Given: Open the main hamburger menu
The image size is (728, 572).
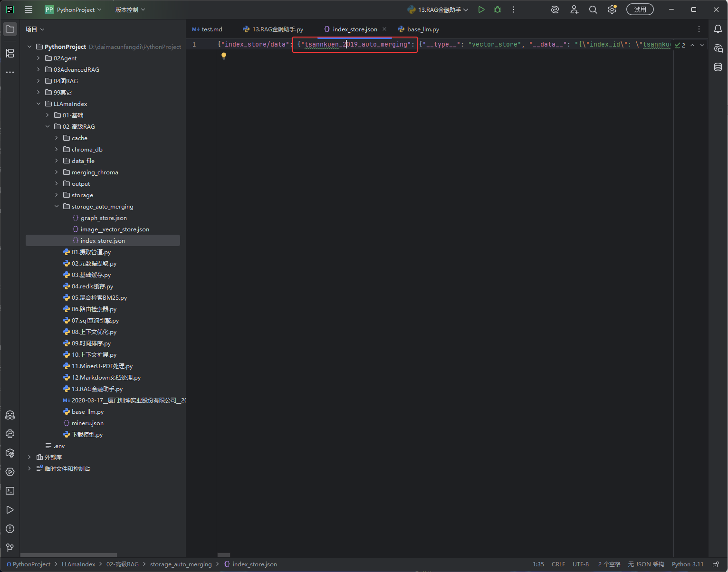Looking at the screenshot, I should [29, 10].
